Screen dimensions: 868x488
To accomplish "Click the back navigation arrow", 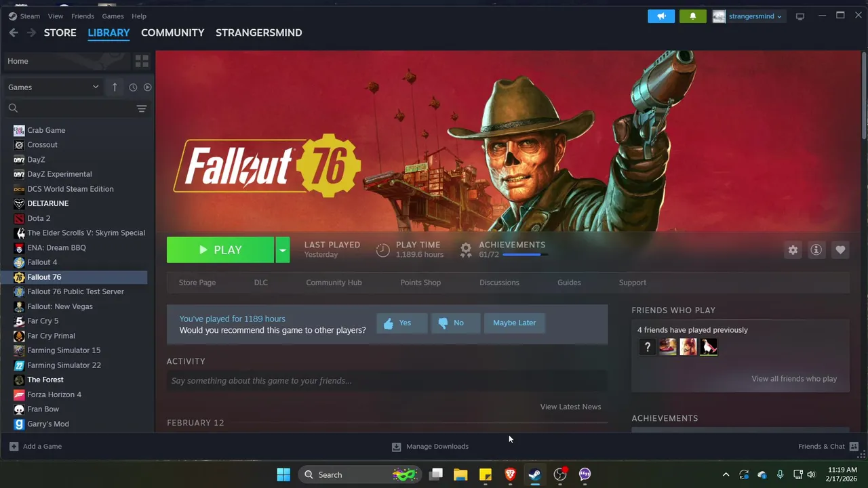I will coord(14,33).
